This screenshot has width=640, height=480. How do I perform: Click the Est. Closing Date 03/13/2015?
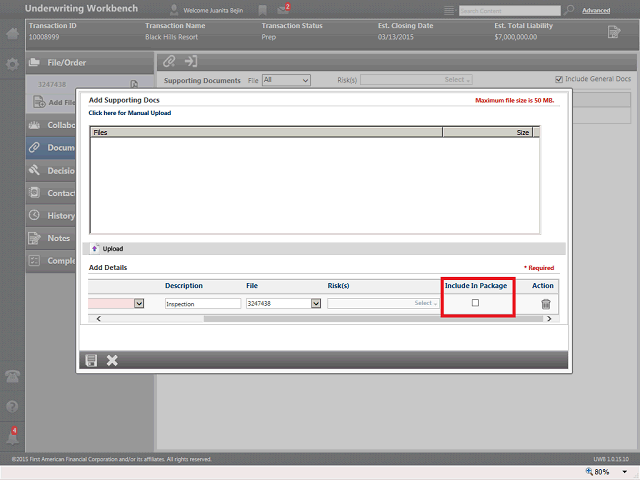tap(396, 37)
